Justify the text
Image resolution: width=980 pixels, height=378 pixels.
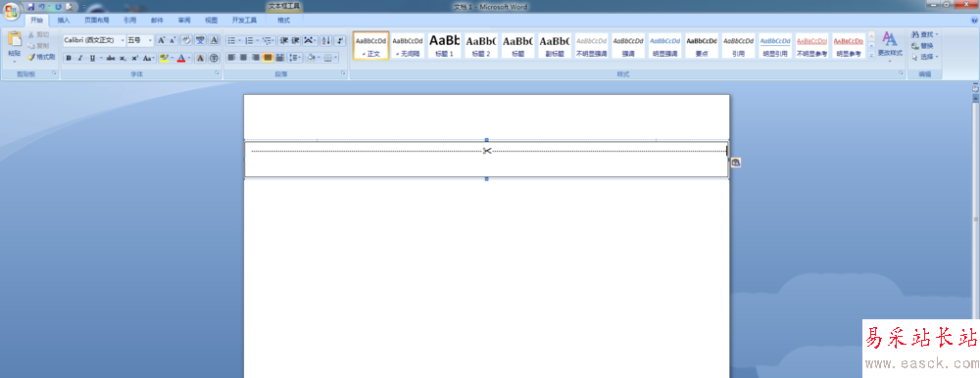(x=268, y=58)
